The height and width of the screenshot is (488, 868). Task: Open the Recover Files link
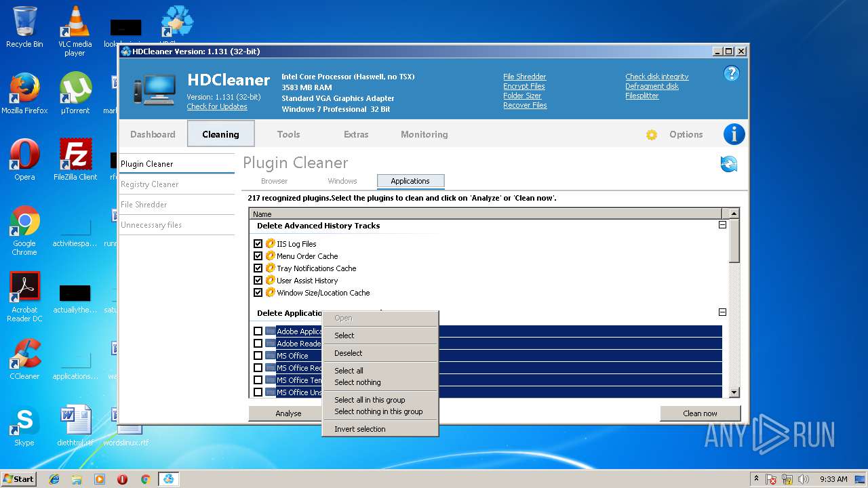(x=525, y=105)
